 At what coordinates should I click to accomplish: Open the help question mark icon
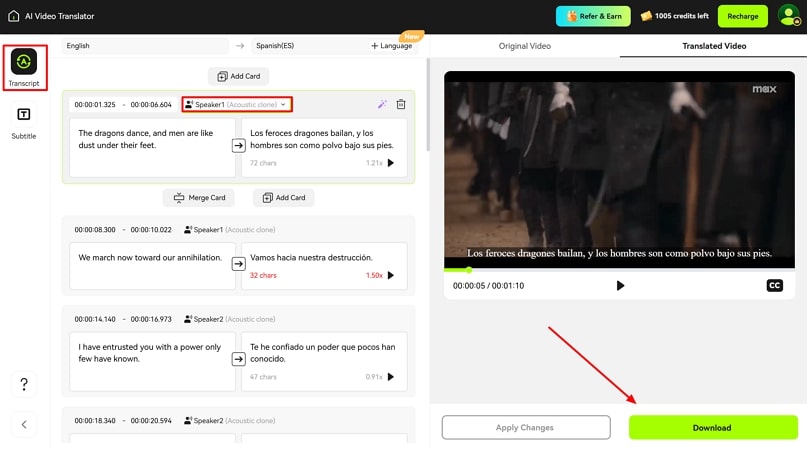(x=24, y=384)
